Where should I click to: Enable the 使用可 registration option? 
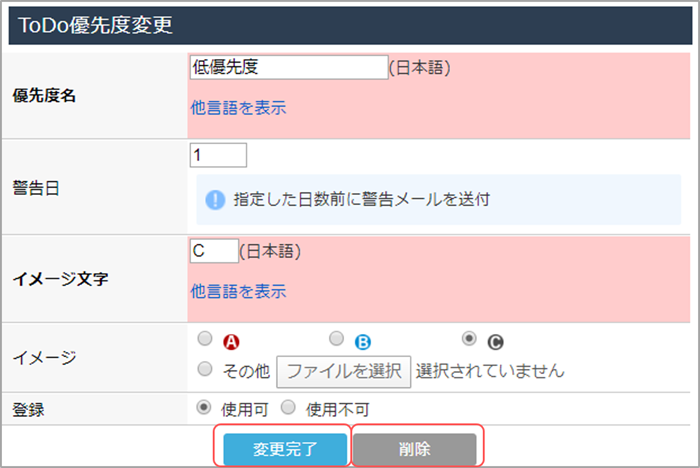click(x=204, y=407)
